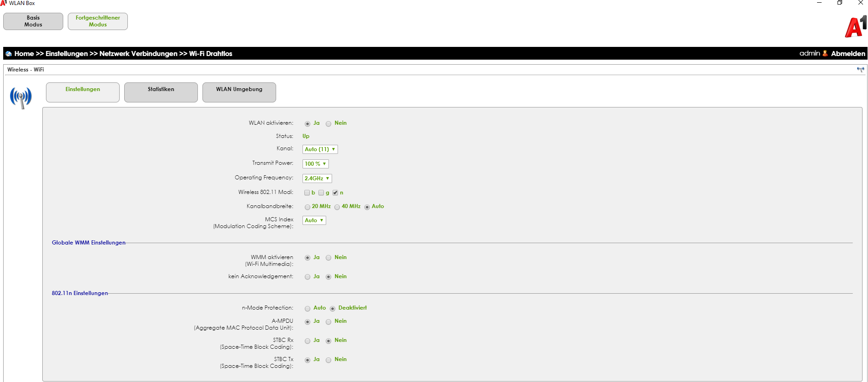Image resolution: width=868 pixels, height=382 pixels.
Task: Select Auto for n-Mode Protection
Action: 308,309
